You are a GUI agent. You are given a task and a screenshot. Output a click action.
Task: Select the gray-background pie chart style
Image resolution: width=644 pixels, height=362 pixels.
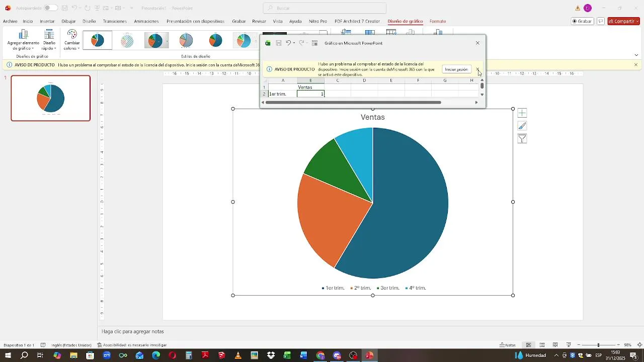[x=156, y=40]
